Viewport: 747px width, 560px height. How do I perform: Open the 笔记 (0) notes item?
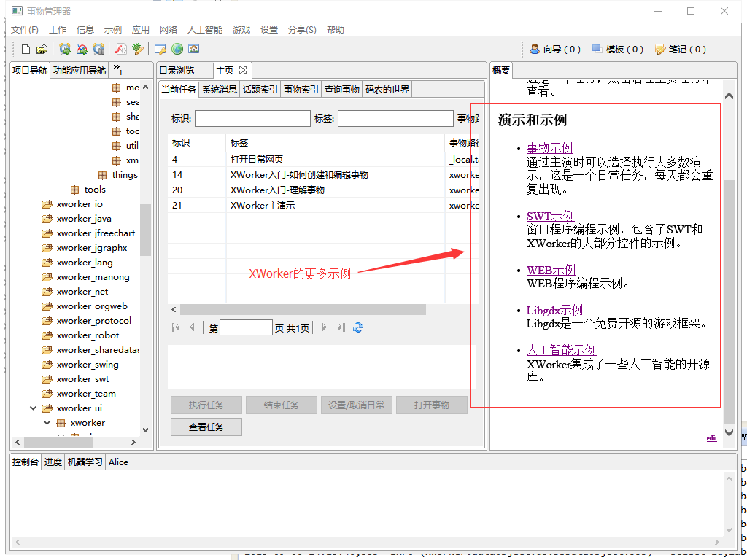tap(681, 49)
